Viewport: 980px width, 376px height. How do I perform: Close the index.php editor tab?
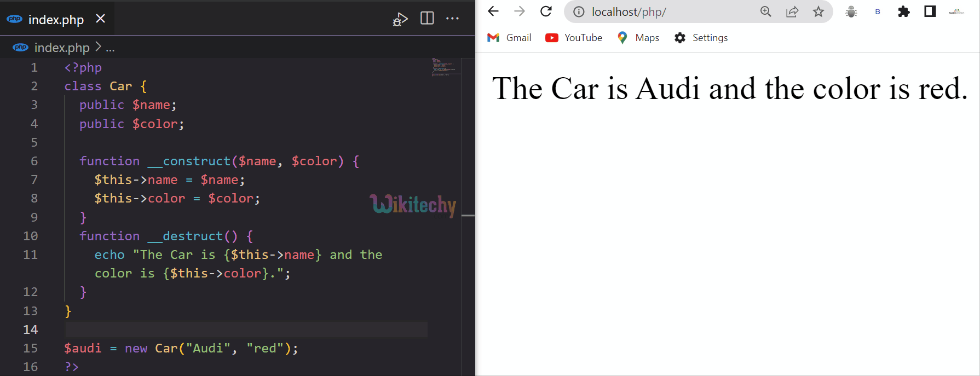[x=100, y=19]
